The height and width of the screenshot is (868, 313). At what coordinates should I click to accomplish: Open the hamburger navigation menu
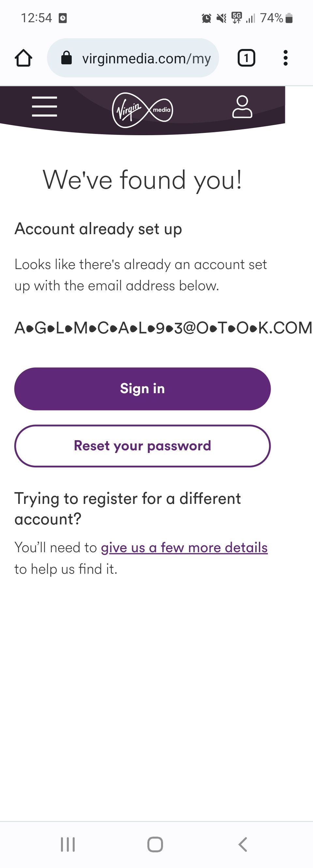[x=44, y=106]
